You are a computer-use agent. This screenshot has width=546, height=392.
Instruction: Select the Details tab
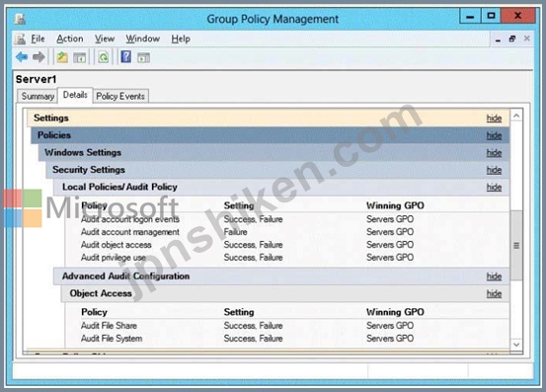click(x=75, y=95)
